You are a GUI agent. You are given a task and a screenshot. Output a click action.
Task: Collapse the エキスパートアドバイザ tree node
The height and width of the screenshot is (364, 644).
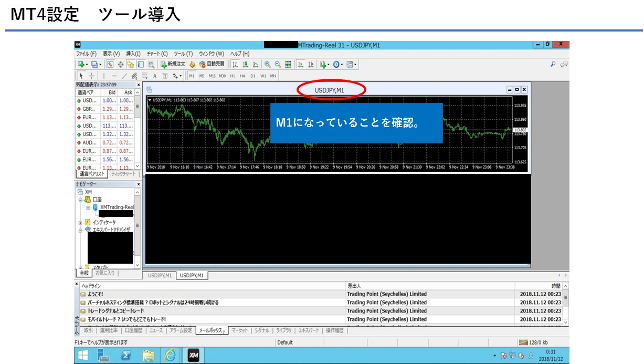81,230
